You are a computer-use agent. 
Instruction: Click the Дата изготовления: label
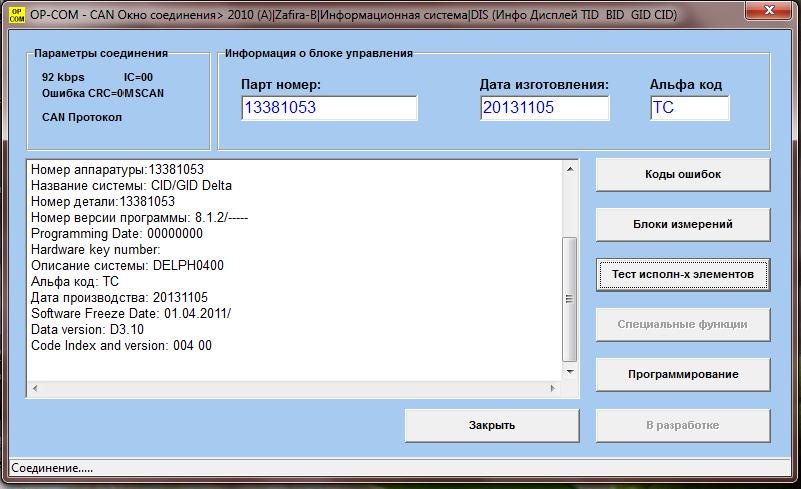(x=544, y=84)
